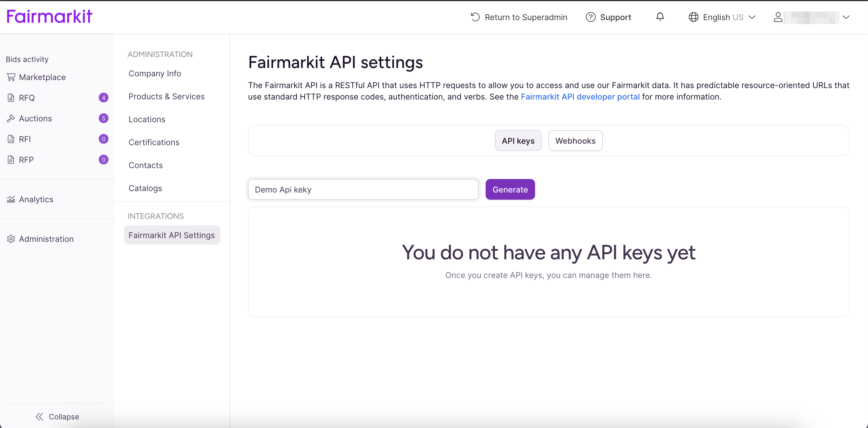Click the INTEGRATIONS section label
The height and width of the screenshot is (428, 868).
pos(155,216)
